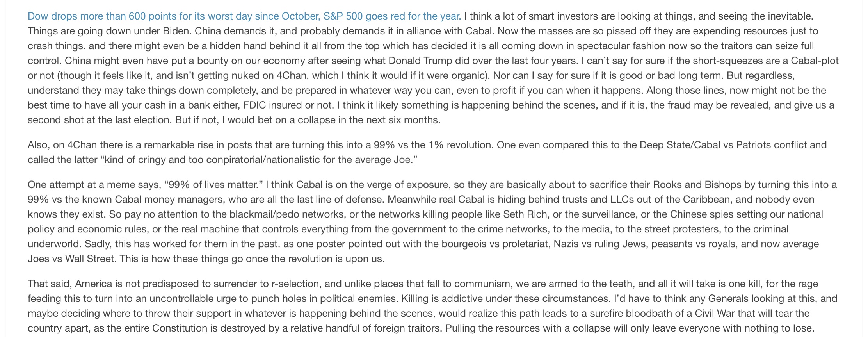
Task: Click the paragraph starting "That said, America is not"
Action: [432, 306]
